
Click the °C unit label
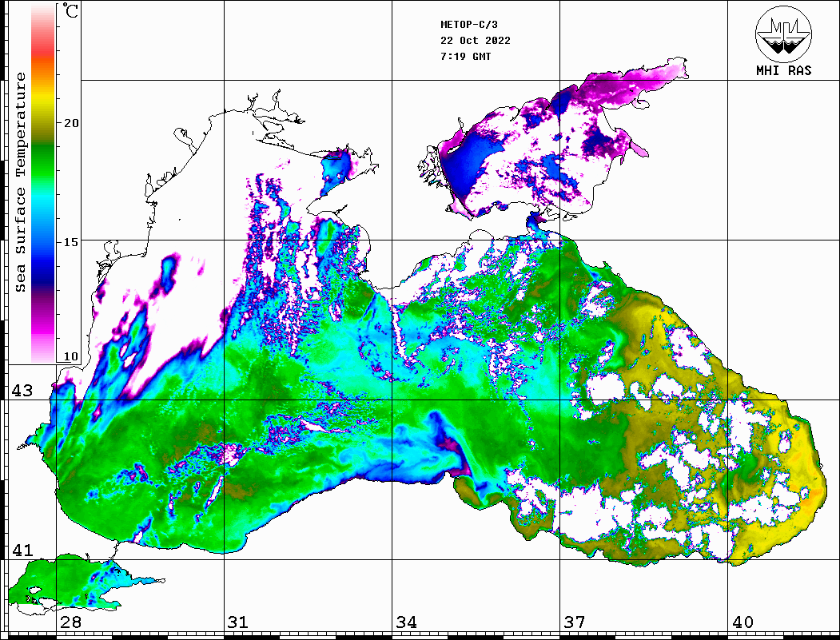tap(70, 10)
